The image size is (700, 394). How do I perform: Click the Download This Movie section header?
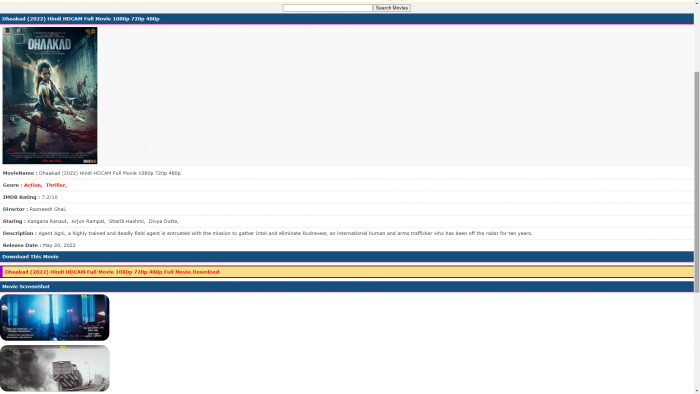coord(30,257)
